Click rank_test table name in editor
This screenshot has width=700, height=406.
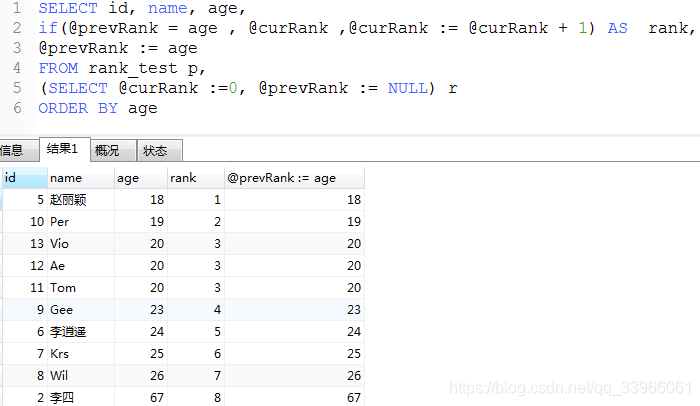tap(133, 68)
